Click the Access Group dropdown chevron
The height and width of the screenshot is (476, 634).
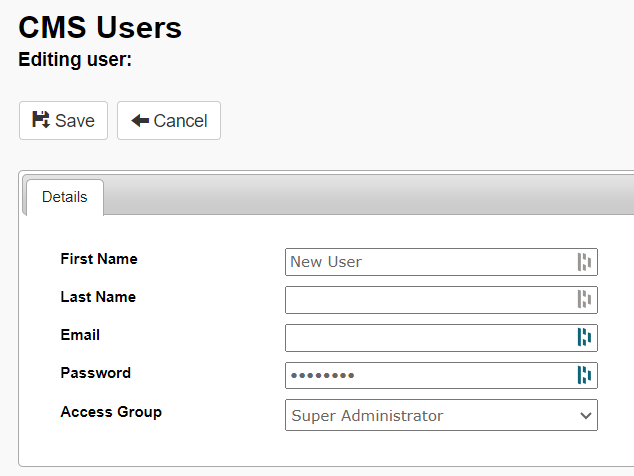585,416
